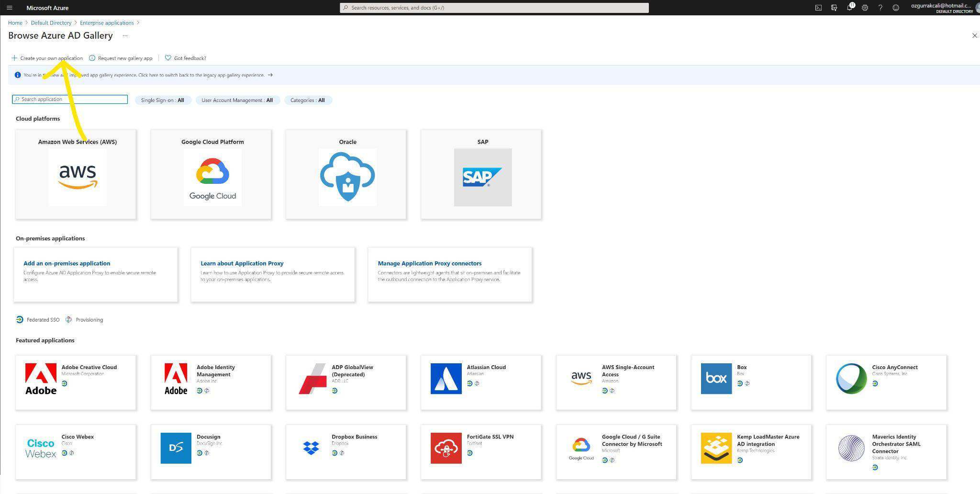Viewport: 980px width, 494px height.
Task: View the notifications bell
Action: tap(849, 8)
